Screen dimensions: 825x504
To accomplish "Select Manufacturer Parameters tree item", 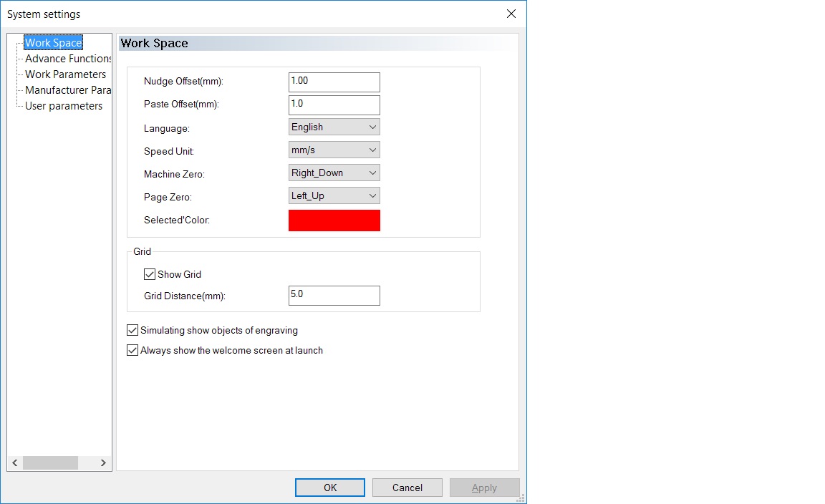I will (x=68, y=90).
